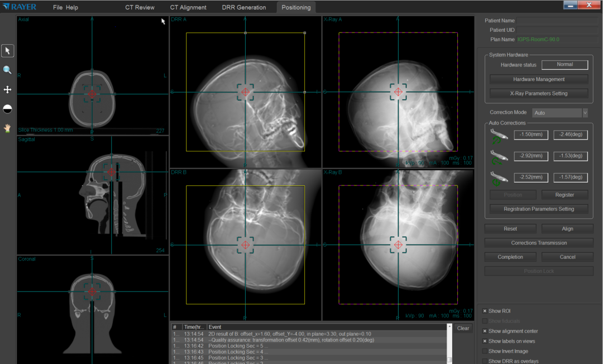
Task: Open the File menu
Action: click(x=58, y=8)
